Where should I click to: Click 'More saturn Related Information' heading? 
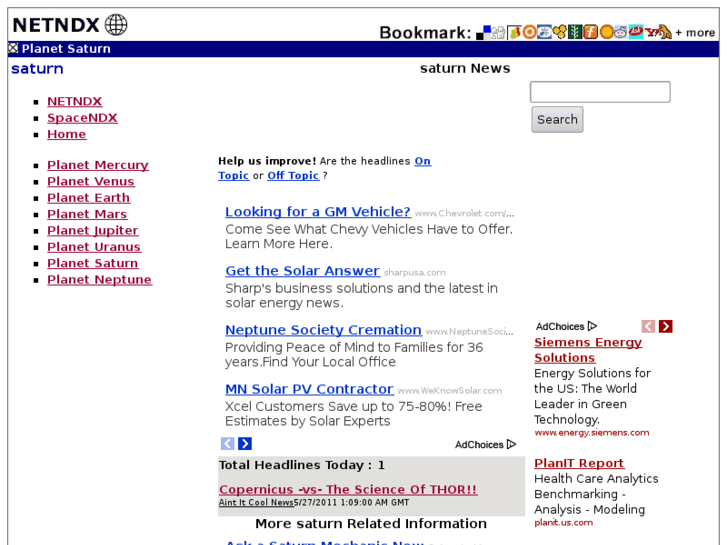(x=371, y=524)
